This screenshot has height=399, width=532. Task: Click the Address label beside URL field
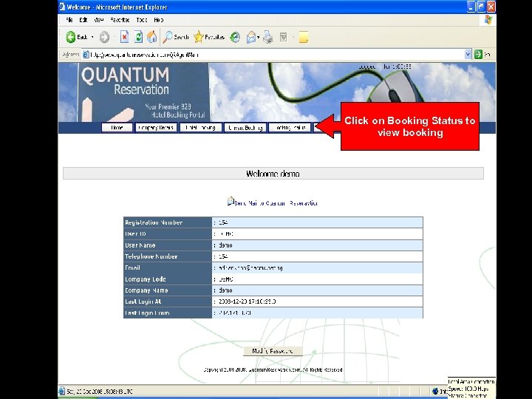pyautogui.click(x=71, y=54)
